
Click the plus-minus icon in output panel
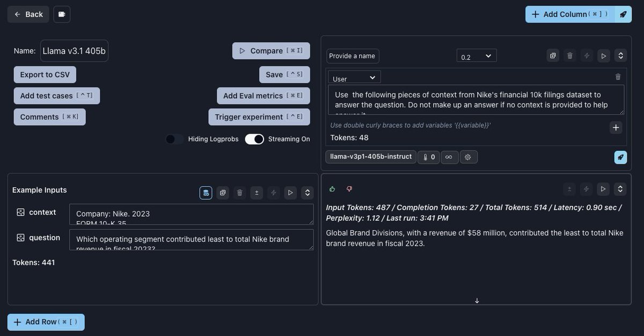click(569, 189)
